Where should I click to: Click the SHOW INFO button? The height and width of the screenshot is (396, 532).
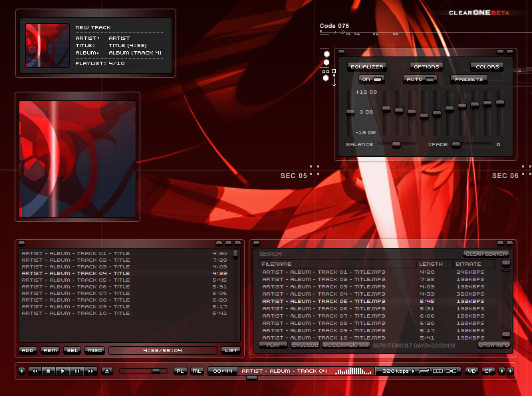pos(493,345)
